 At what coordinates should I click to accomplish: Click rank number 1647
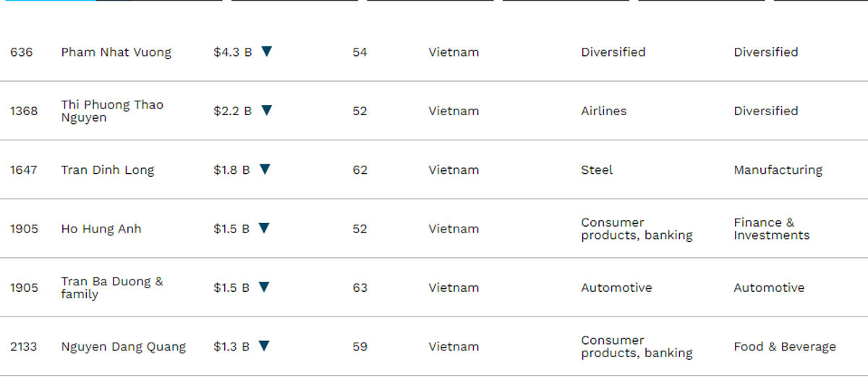24,170
